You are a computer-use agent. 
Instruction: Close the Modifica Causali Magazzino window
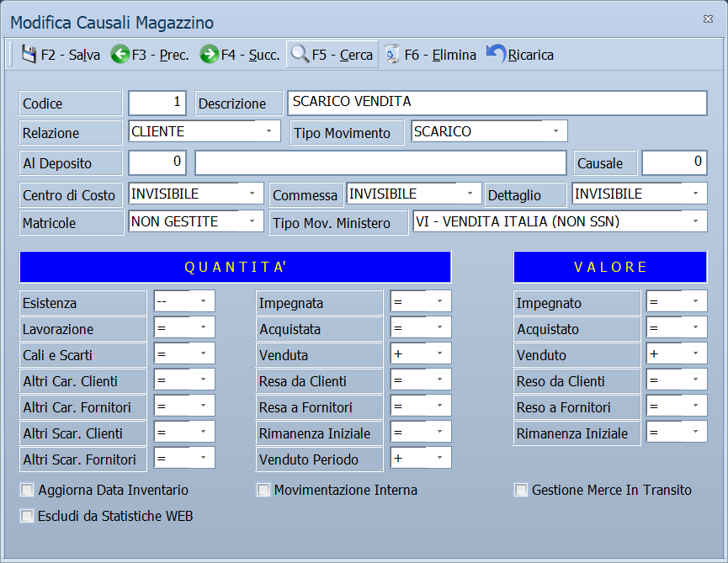click(x=708, y=19)
